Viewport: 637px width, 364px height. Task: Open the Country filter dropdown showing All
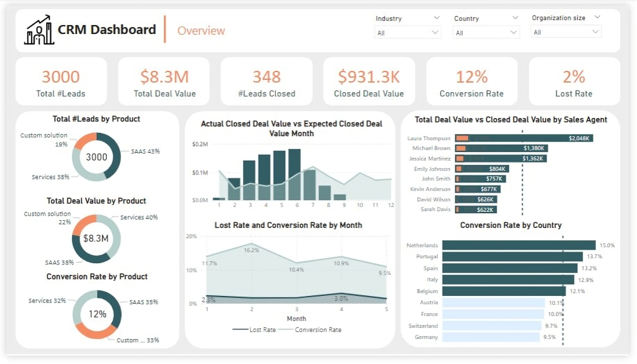[486, 33]
